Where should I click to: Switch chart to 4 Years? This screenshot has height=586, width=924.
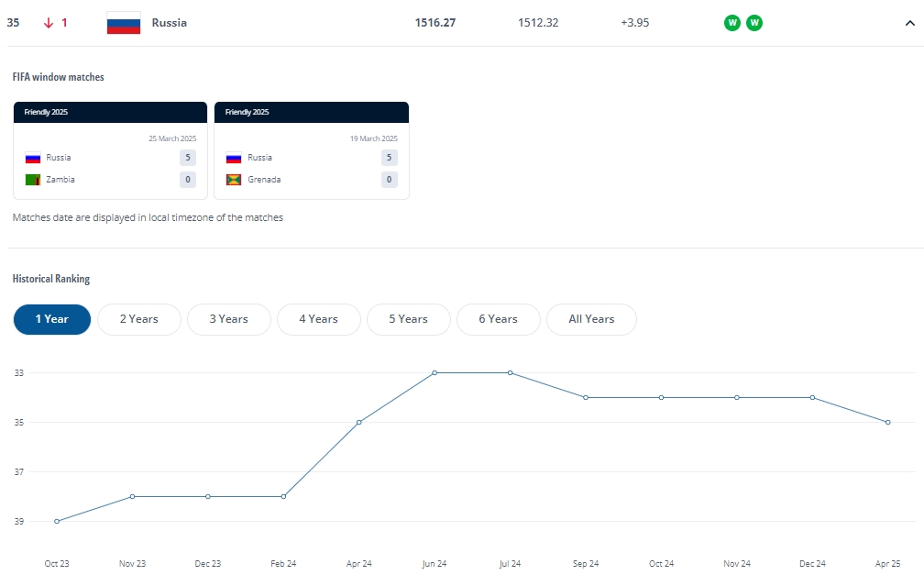(x=319, y=319)
